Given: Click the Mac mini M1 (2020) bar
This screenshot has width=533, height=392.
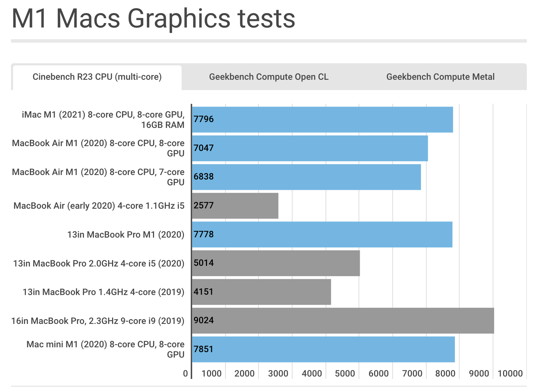Looking at the screenshot, I should [x=323, y=349].
